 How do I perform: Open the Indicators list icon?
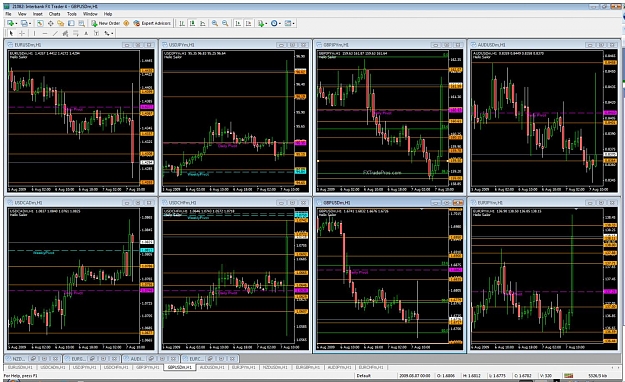click(261, 23)
